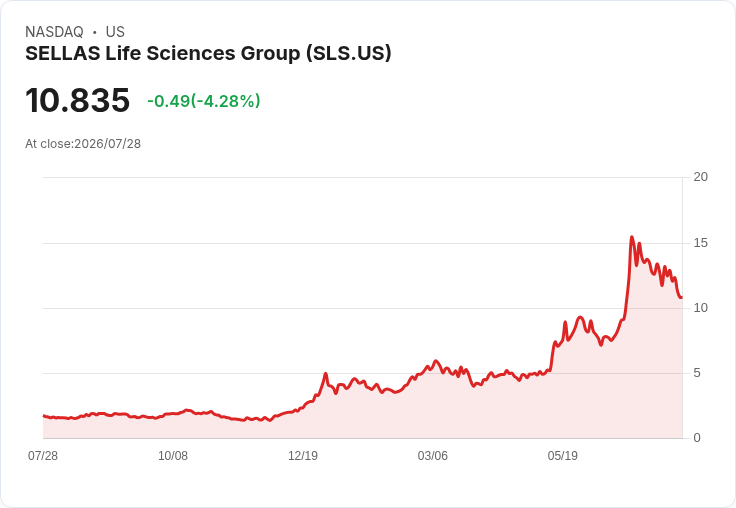This screenshot has width=736, height=508.
Task: Click the chart's highest price peak
Action: [632, 237]
